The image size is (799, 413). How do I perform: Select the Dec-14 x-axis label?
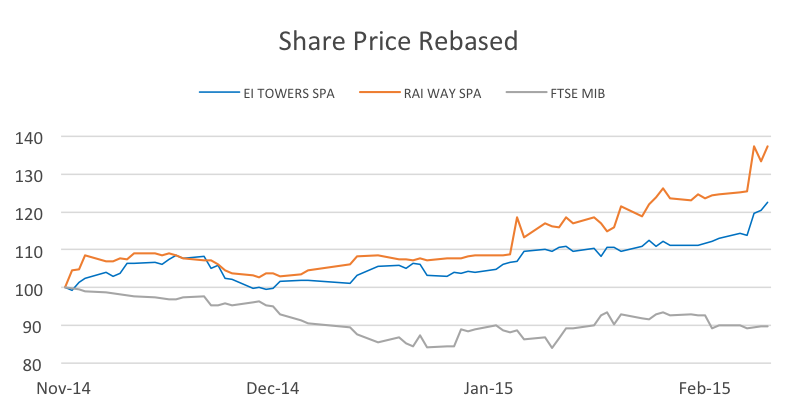pos(273,387)
